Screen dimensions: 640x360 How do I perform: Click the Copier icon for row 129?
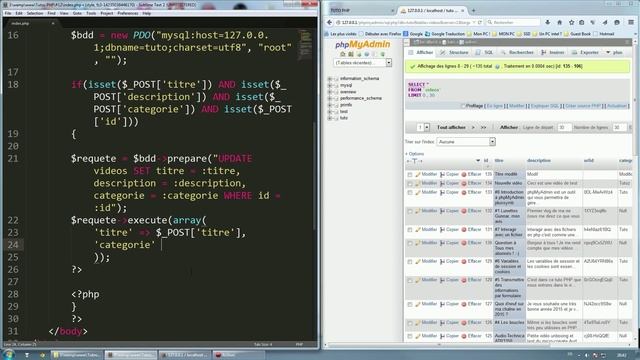pyautogui.click(x=442, y=261)
